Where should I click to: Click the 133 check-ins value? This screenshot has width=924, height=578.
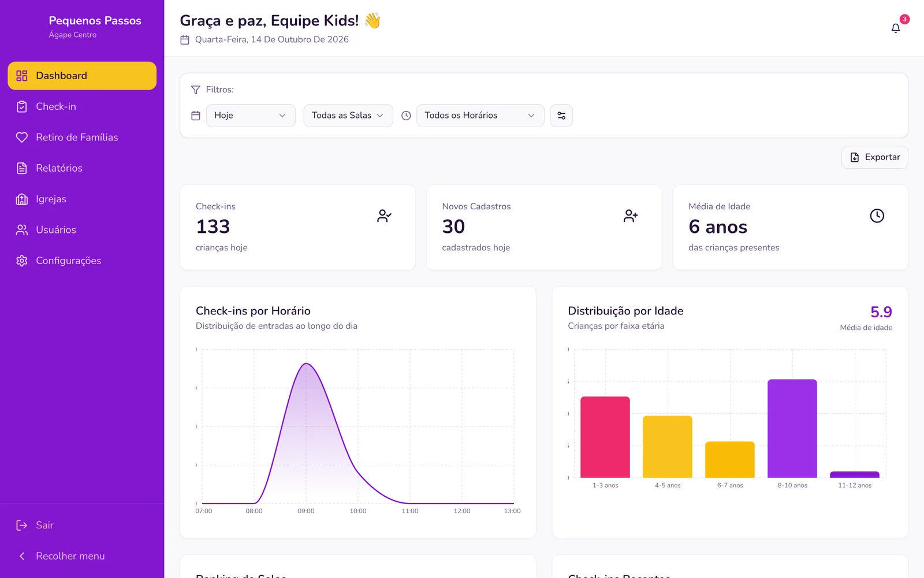[x=213, y=227]
